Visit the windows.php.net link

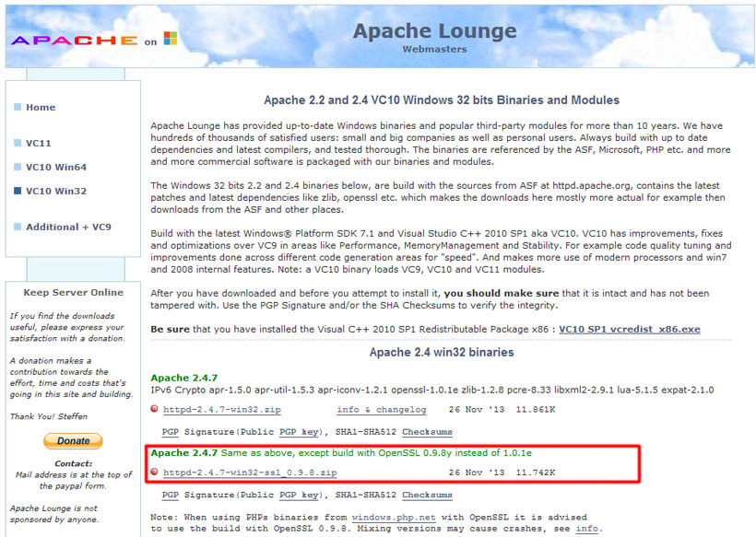point(394,518)
